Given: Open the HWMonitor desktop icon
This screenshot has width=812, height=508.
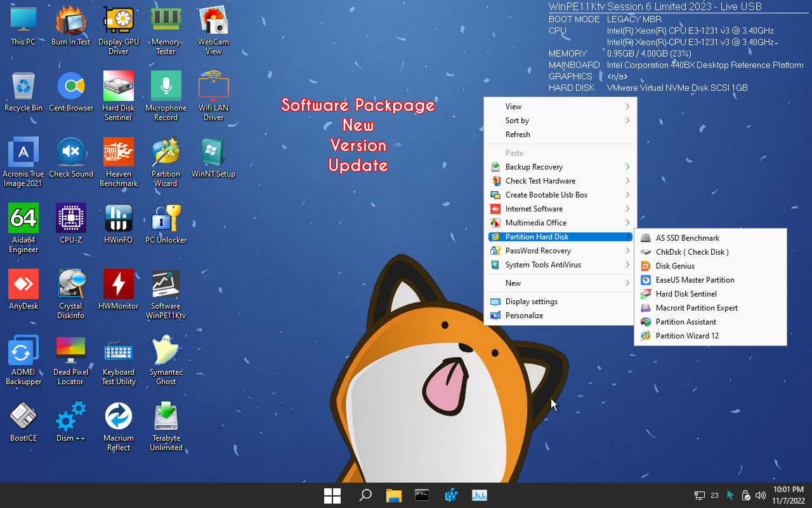Looking at the screenshot, I should 118,285.
